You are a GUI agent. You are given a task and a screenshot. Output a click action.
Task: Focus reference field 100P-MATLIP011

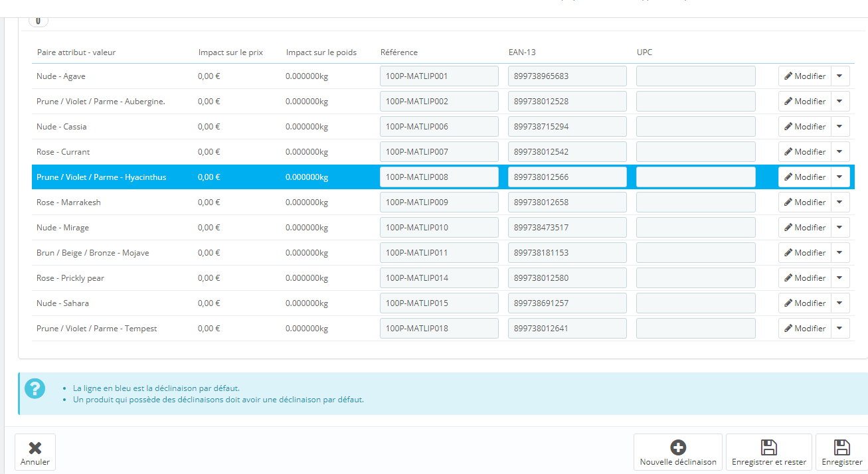(x=439, y=253)
